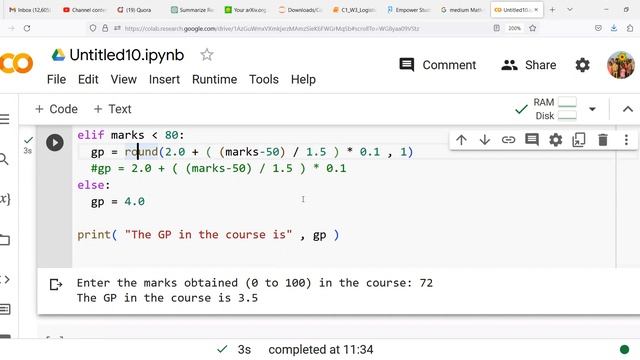
Task: Open the search sidebar icon
Action: click(x=4, y=159)
